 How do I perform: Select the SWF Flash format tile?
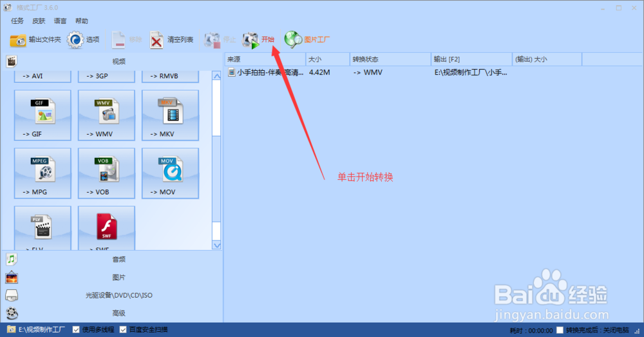click(106, 228)
